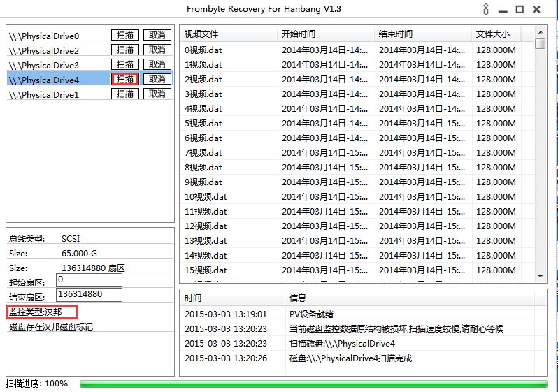This screenshot has height=392, width=558.
Task: Maximize the Frombyte Recovery window
Action: pyautogui.click(x=520, y=9)
